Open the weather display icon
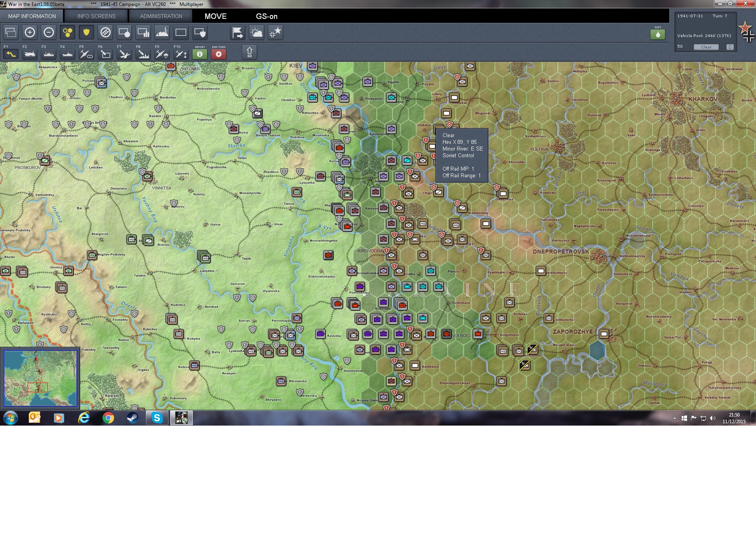This screenshot has height=545, width=756. (257, 32)
